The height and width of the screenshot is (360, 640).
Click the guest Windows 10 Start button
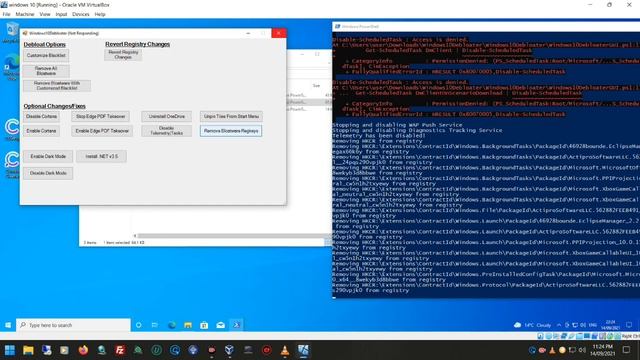8,325
